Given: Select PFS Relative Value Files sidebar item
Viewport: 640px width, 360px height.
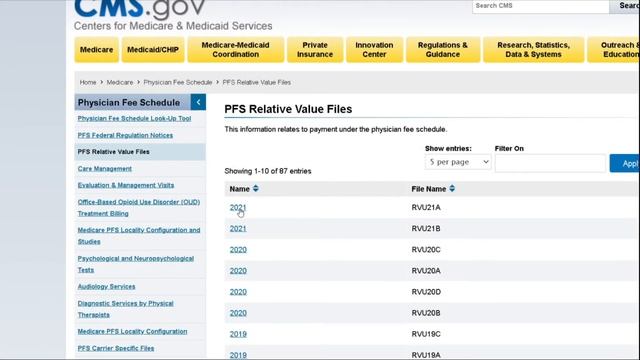Looking at the screenshot, I should (x=140, y=152).
